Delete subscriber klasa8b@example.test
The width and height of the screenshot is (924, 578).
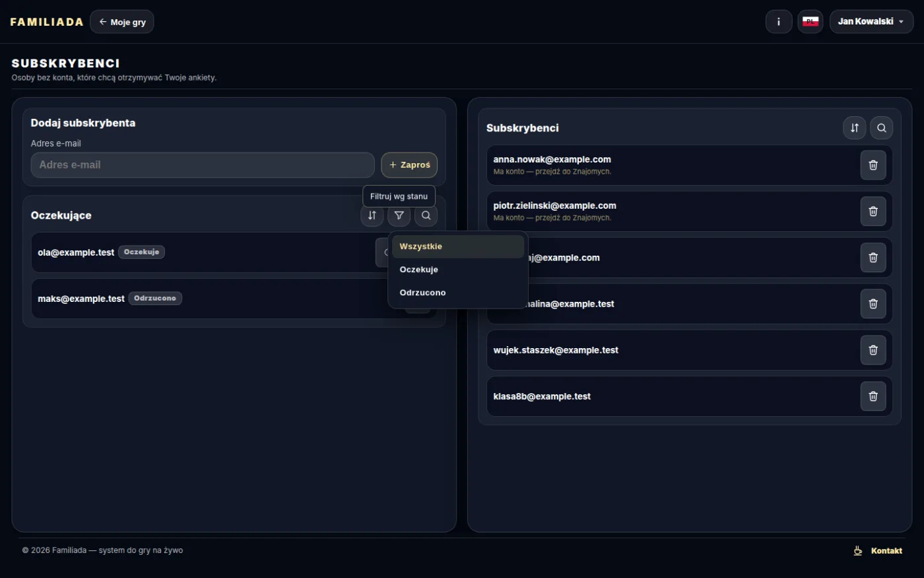[873, 396]
